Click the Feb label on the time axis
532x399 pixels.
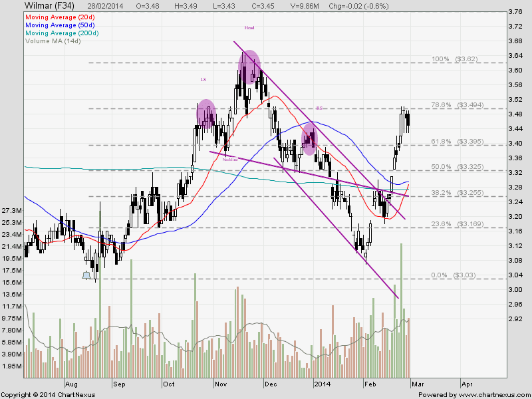coord(370,384)
